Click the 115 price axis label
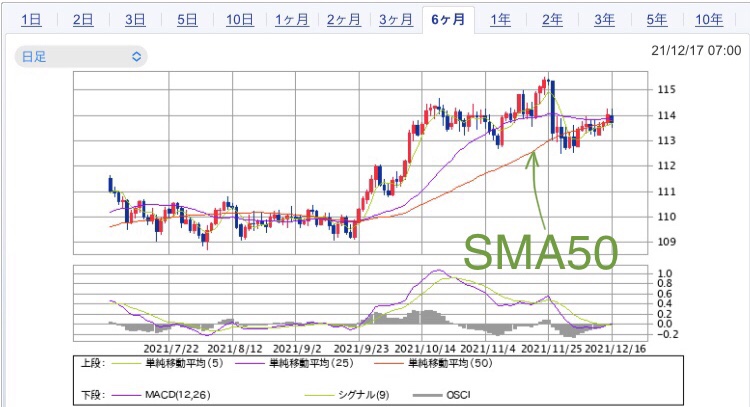Screen dimensions: 750x407 tap(666, 89)
